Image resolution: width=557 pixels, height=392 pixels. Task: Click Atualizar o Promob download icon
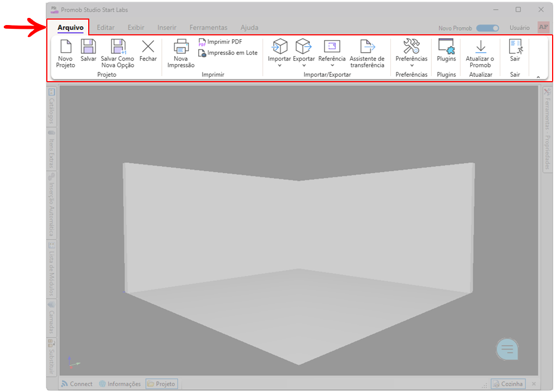[480, 46]
